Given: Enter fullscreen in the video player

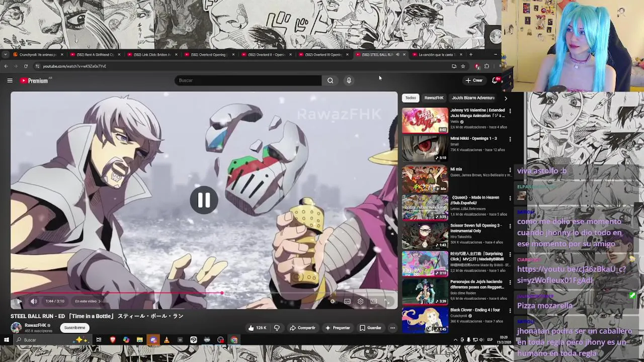Looking at the screenshot, I should click(387, 301).
